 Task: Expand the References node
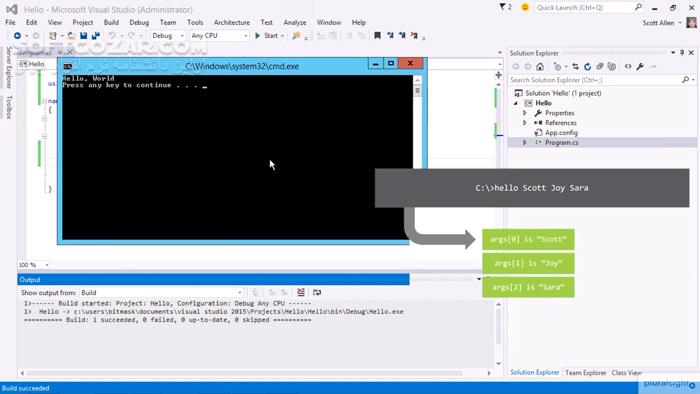(525, 123)
